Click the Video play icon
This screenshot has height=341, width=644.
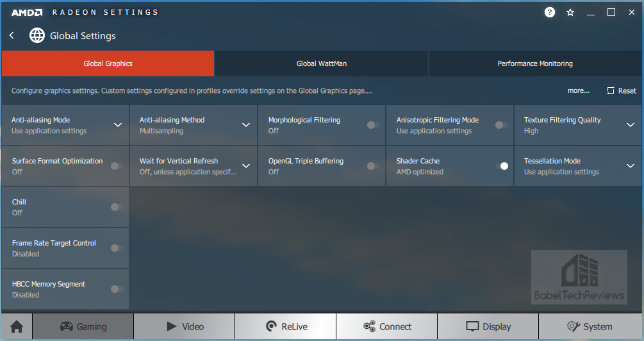tap(172, 327)
